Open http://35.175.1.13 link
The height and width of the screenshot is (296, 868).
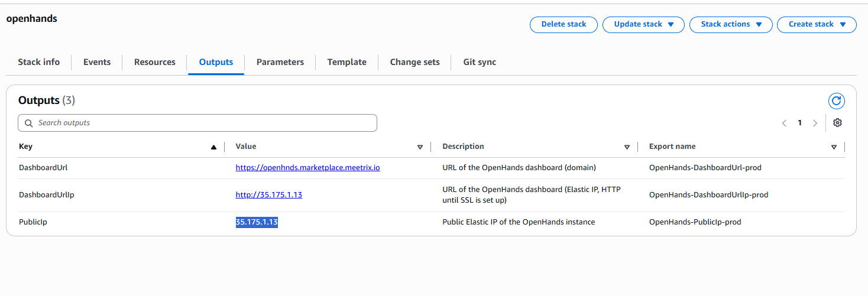point(268,194)
